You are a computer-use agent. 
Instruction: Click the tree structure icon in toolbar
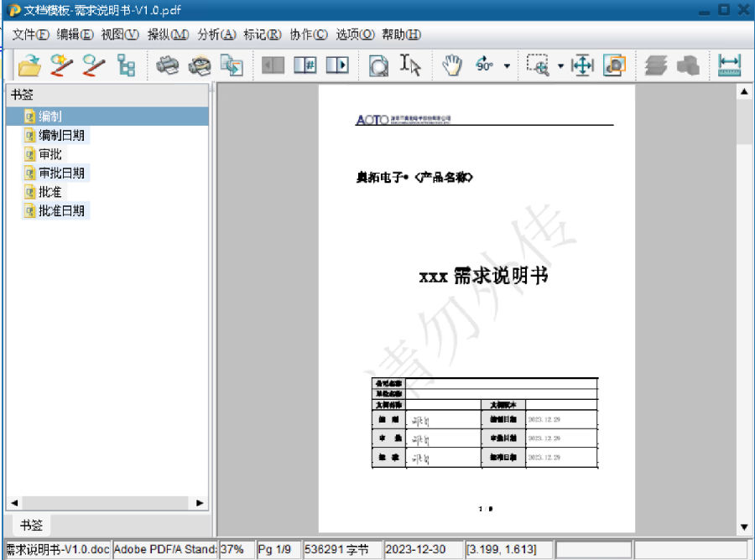tap(127, 65)
